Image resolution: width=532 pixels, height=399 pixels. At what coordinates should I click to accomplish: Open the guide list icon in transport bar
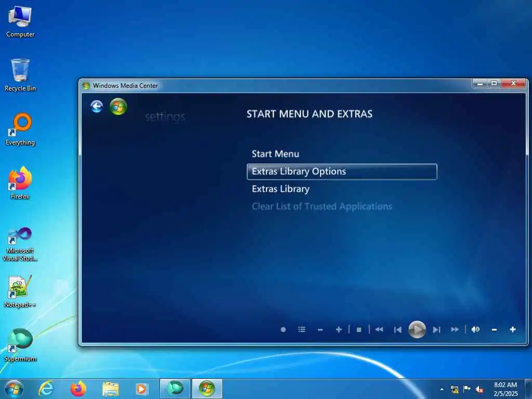click(x=302, y=329)
